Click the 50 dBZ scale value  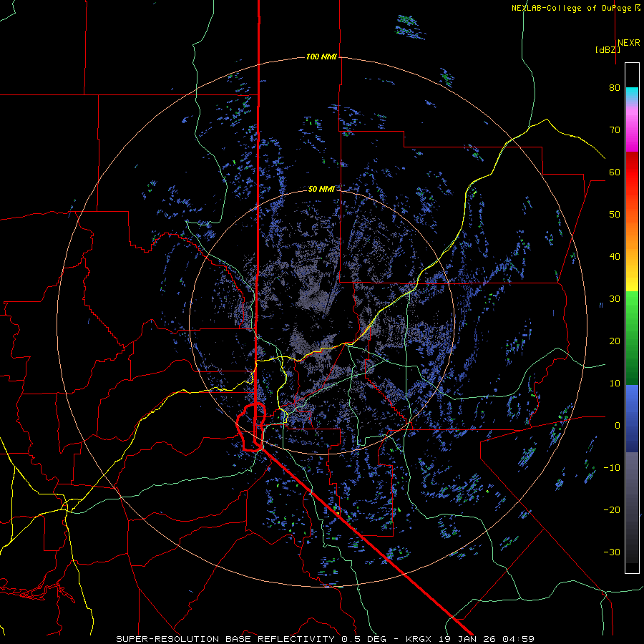tap(615, 215)
